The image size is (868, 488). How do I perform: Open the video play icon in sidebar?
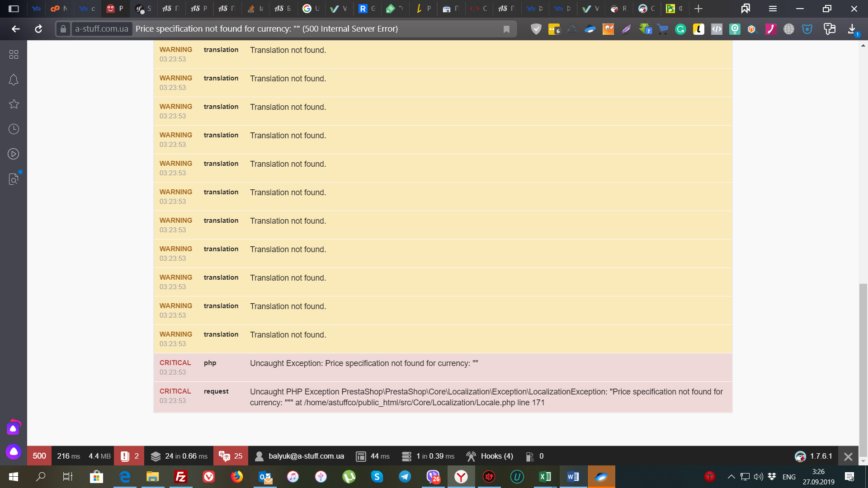[14, 154]
